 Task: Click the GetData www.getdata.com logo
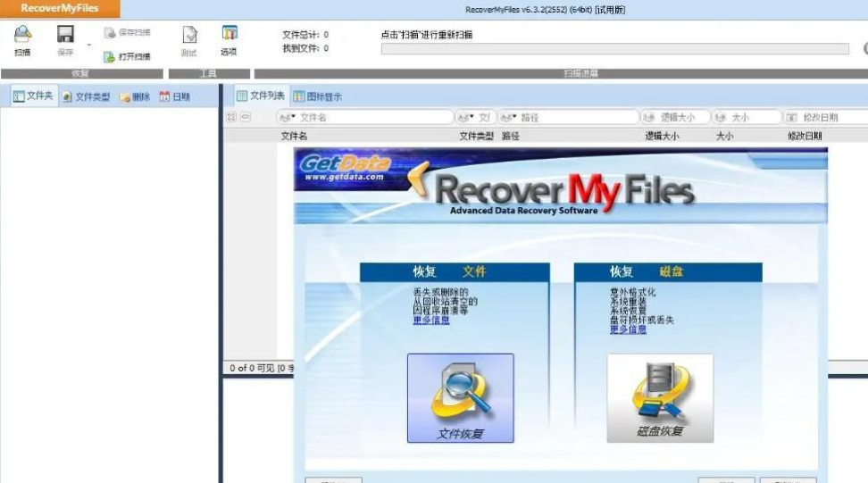pos(345,168)
